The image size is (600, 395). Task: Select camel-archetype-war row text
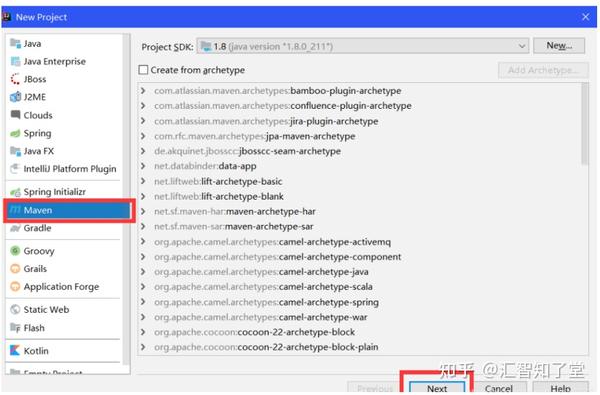[261, 317]
